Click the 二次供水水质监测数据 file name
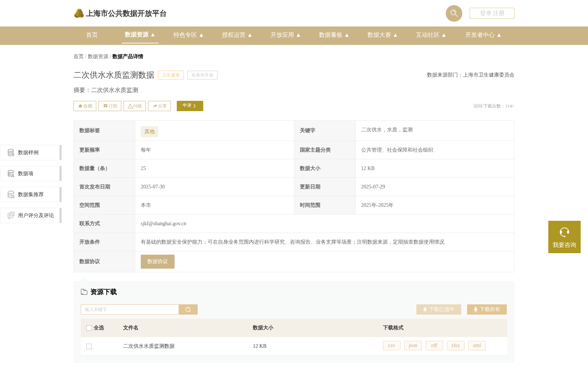The width and height of the screenshot is (588, 368). point(149,346)
